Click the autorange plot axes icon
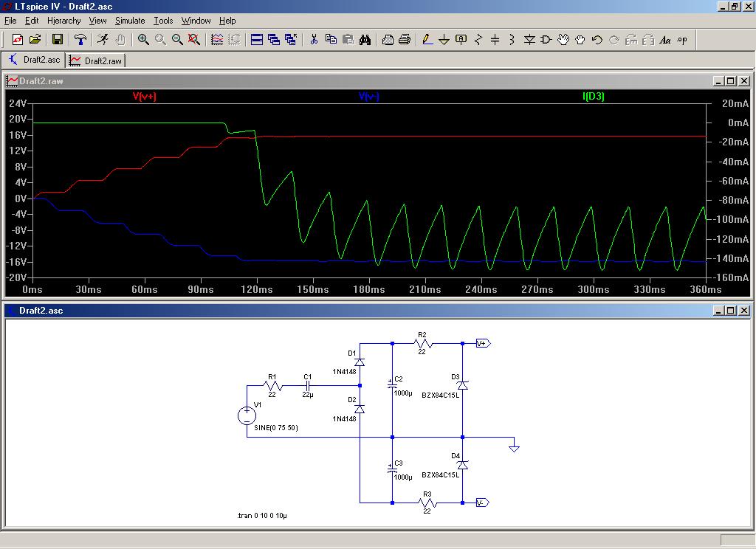 click(217, 40)
